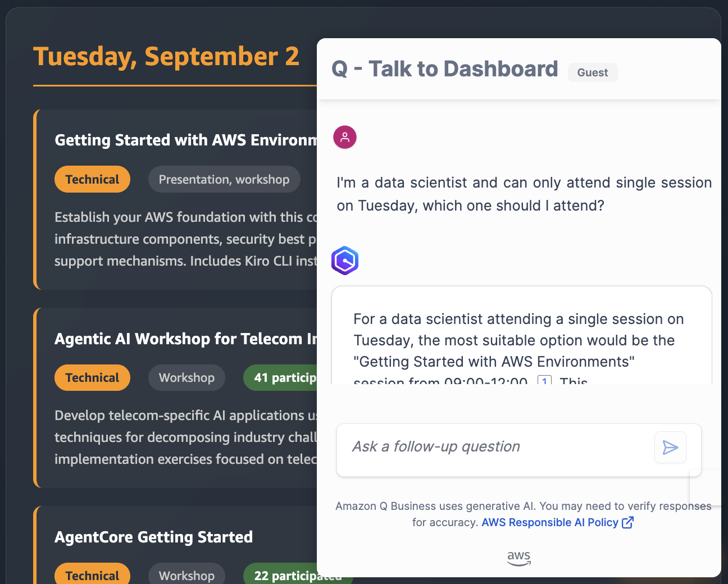Click the Tuesday, September 2 heading
The width and height of the screenshot is (728, 584).
(166, 56)
